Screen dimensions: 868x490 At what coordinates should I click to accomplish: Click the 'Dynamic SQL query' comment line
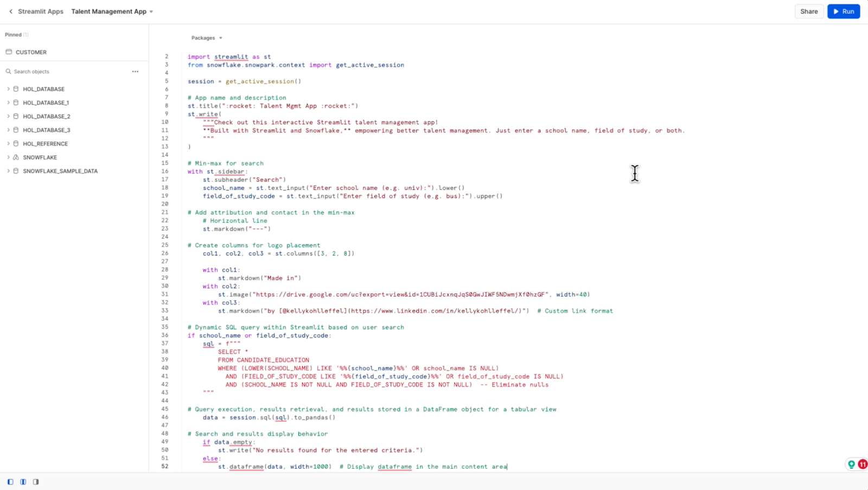[x=296, y=327]
